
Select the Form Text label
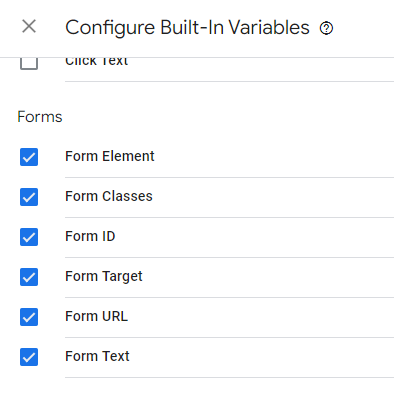[97, 356]
